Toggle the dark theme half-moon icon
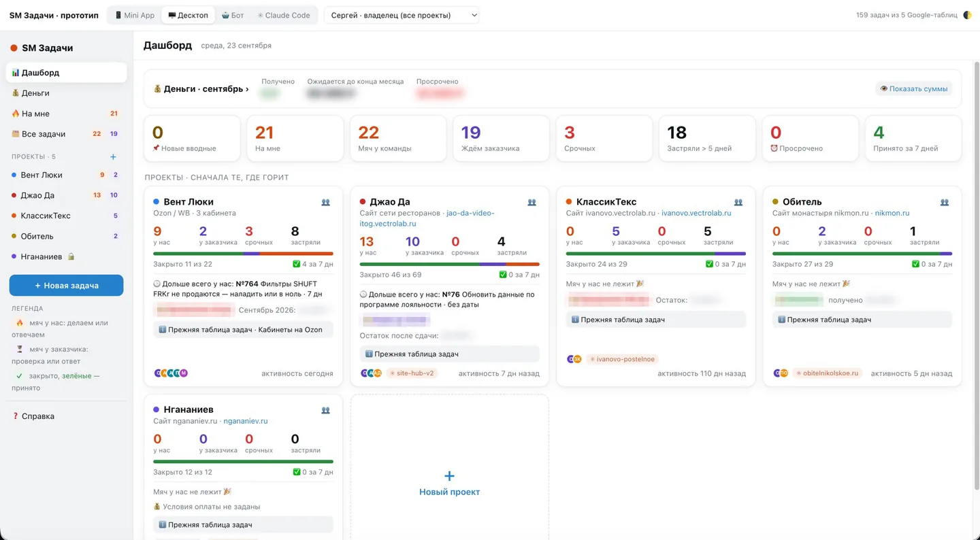The height and width of the screenshot is (540, 980). (967, 15)
